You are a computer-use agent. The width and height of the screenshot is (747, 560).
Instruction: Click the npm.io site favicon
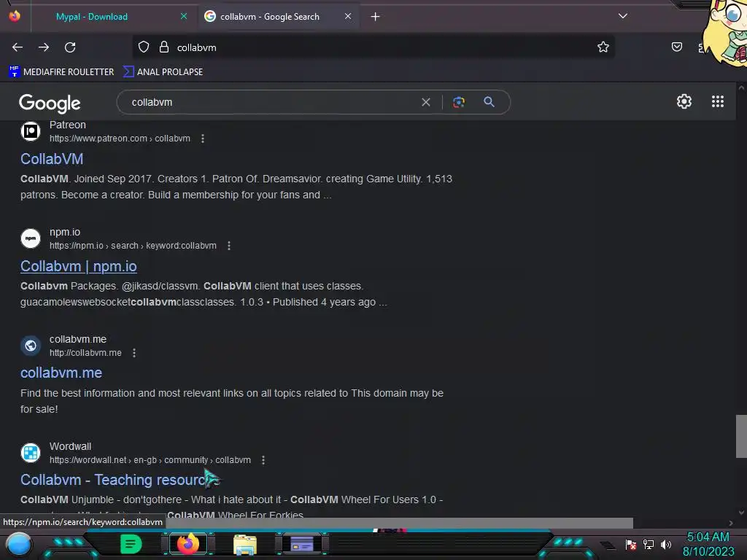[x=31, y=238]
